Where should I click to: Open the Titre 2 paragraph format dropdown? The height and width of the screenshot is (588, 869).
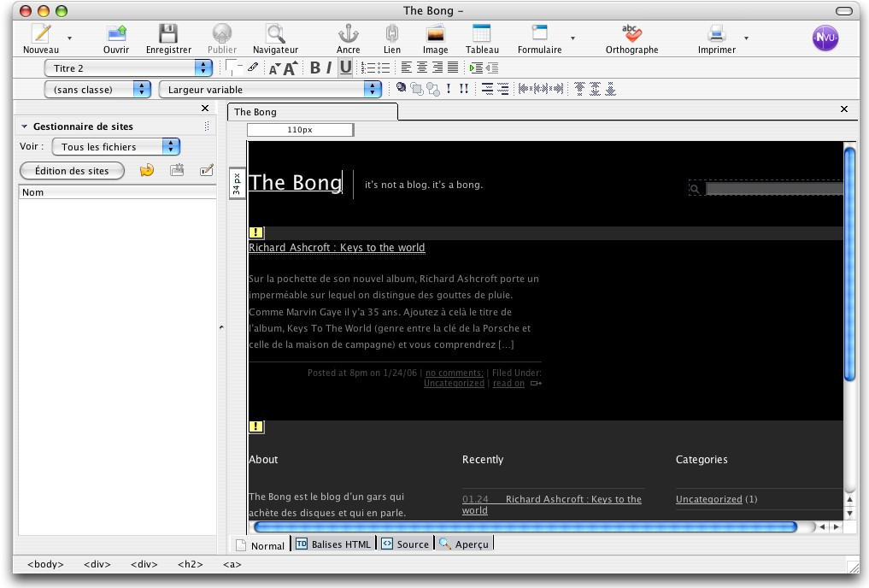point(128,68)
